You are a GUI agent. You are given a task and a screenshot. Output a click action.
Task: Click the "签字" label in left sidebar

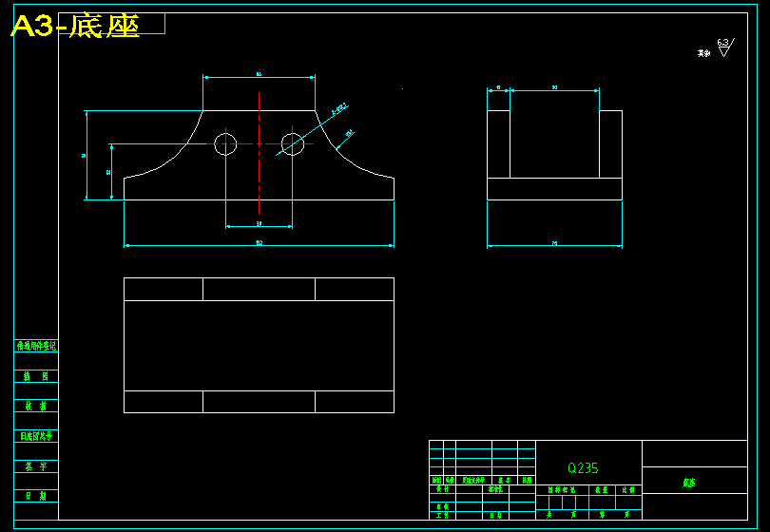36,466
